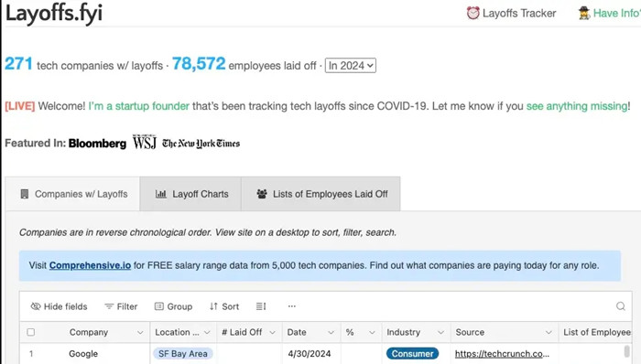
Task: Click the Group toolbar button
Action: 173,306
